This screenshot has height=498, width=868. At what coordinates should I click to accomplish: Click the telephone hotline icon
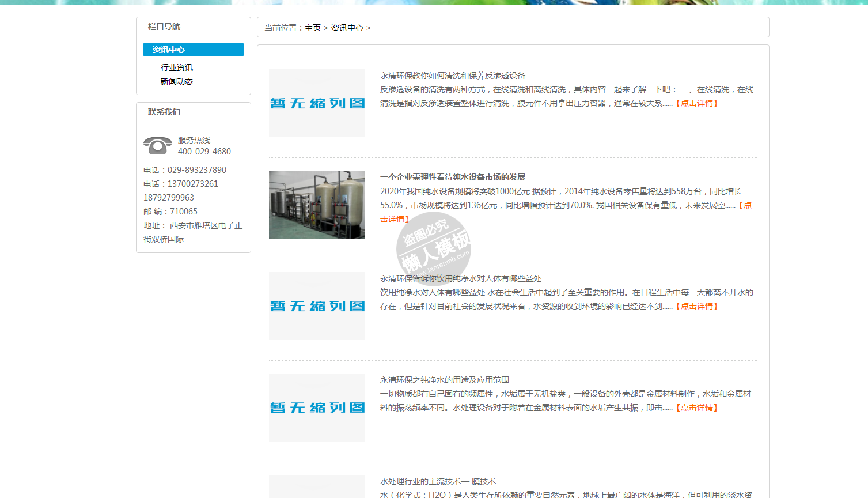pos(157,145)
